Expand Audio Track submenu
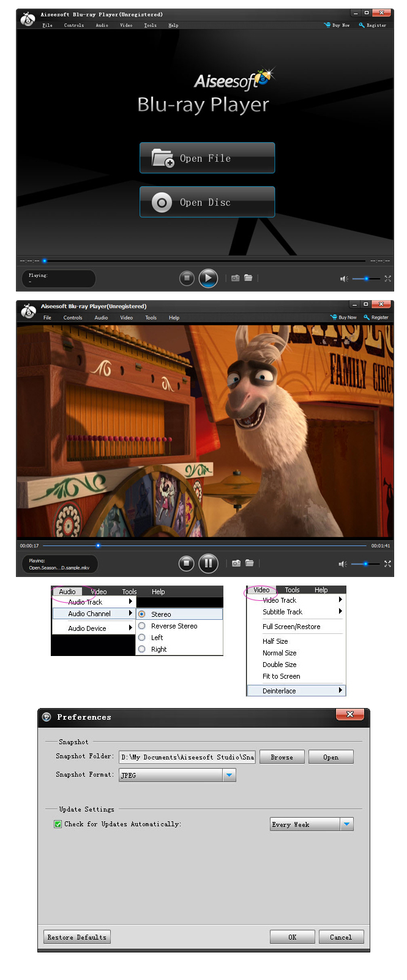Viewport: 407px width, 980px height. pos(93,602)
